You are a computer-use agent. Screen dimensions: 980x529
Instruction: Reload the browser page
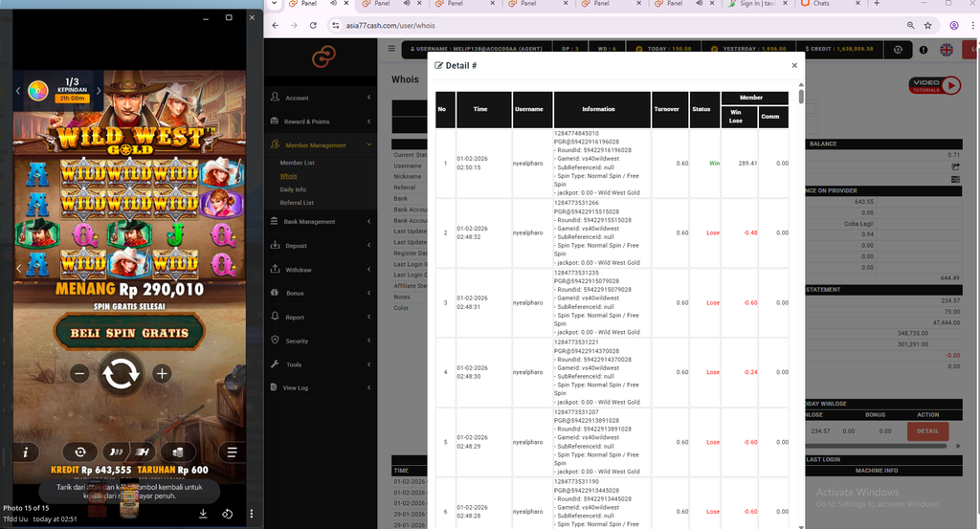[x=313, y=26]
